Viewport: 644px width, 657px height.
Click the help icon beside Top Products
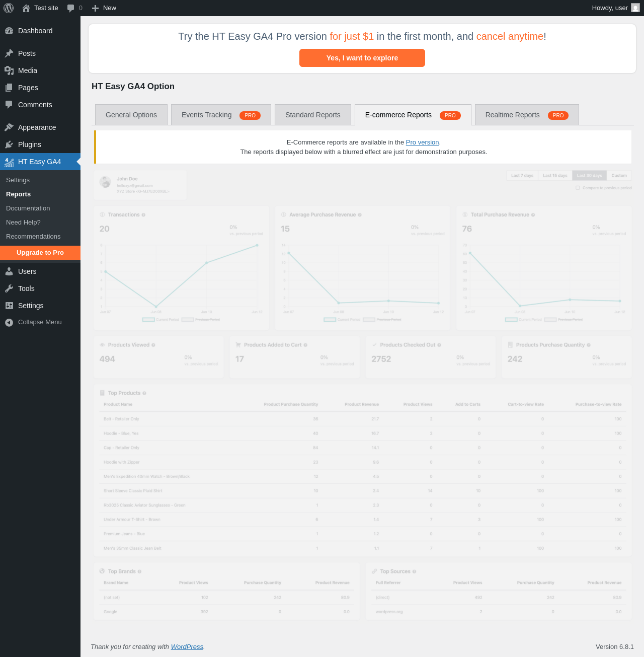144,393
